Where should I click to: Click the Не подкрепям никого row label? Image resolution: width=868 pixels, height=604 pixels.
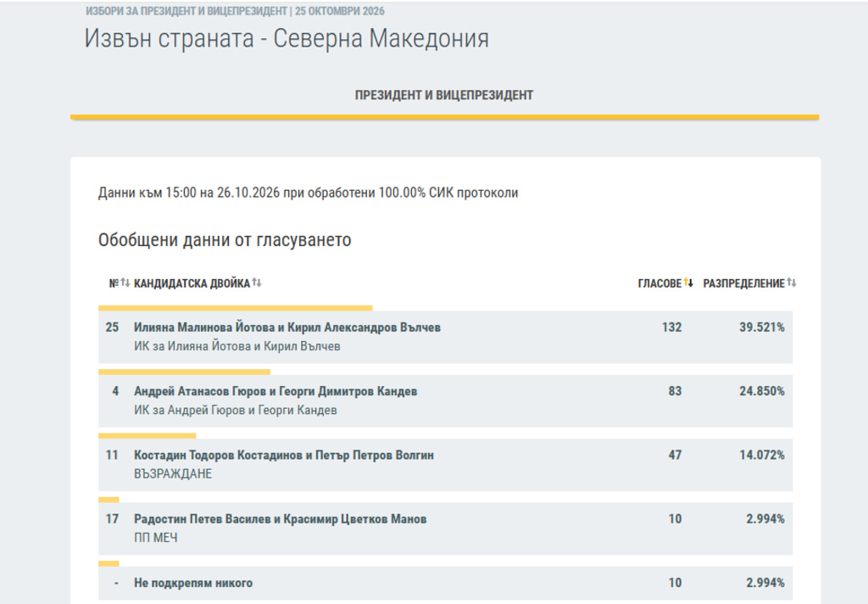coord(193,583)
